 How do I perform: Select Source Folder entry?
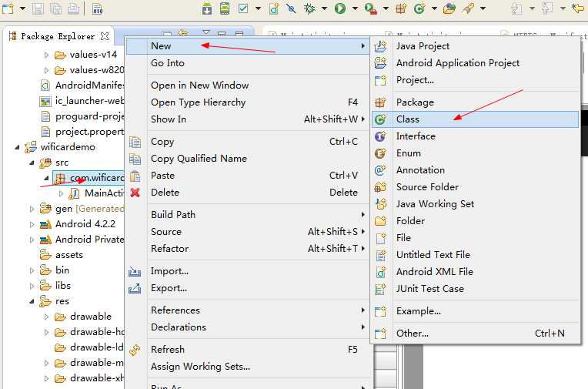pyautogui.click(x=475, y=187)
